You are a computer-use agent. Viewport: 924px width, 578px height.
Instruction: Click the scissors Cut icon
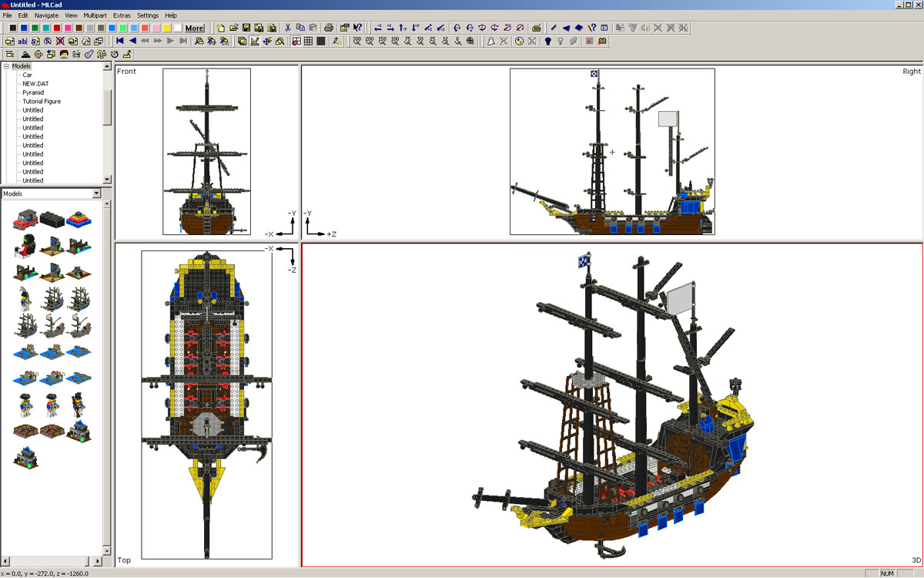tap(287, 28)
